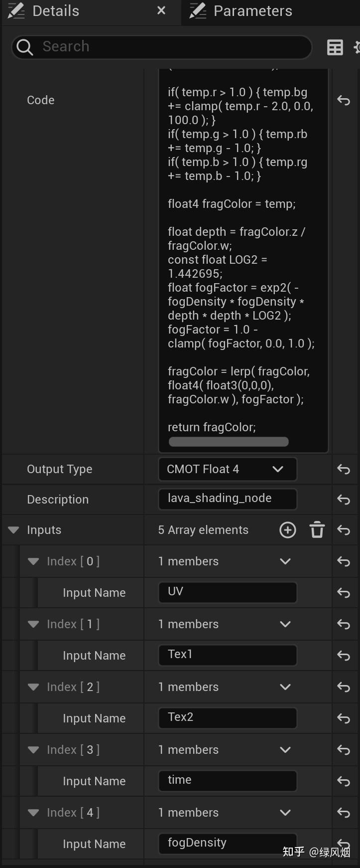Open property matrix table view icon
This screenshot has width=360, height=868.
tap(335, 47)
